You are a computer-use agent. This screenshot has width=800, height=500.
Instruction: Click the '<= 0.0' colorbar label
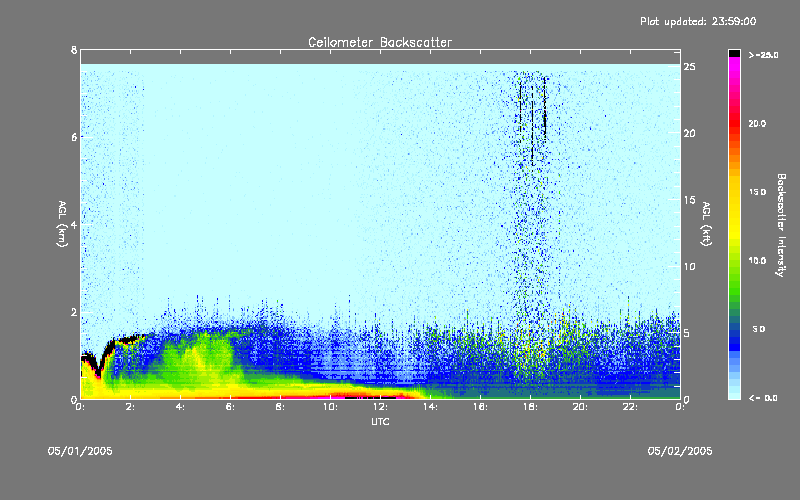(763, 398)
